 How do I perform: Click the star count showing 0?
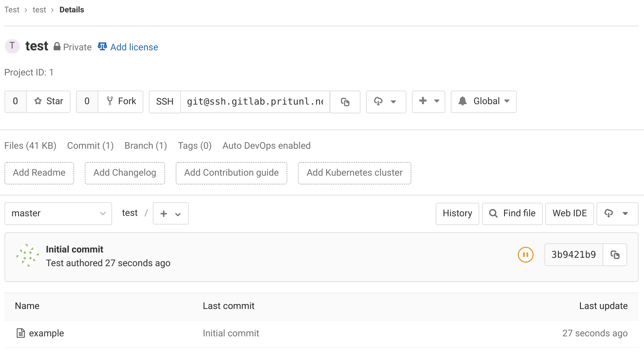(x=15, y=102)
